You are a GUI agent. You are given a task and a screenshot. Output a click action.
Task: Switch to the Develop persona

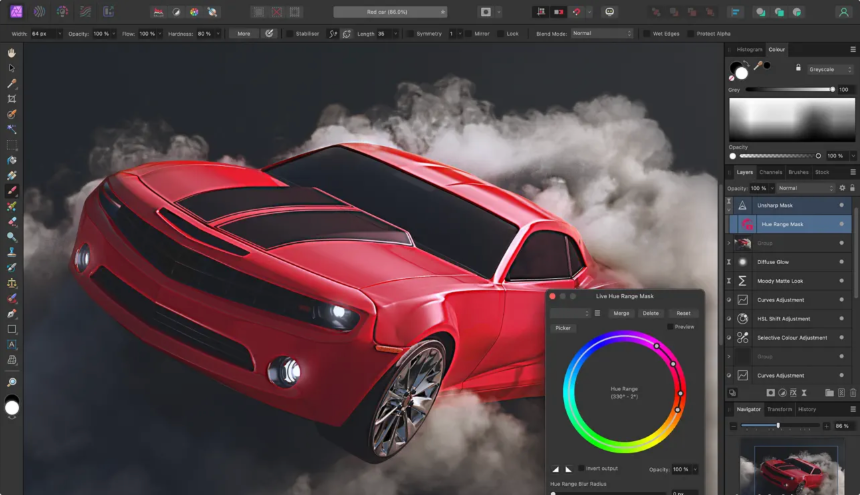[x=63, y=12]
